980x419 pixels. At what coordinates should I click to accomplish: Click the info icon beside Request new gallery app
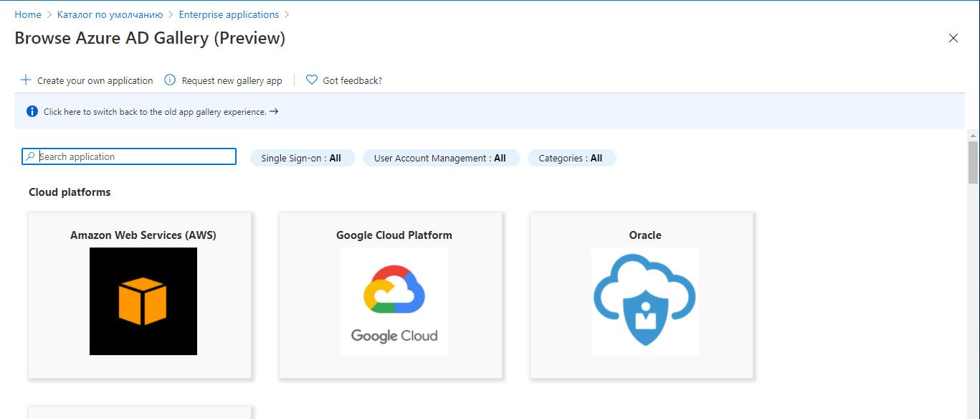coord(170,80)
